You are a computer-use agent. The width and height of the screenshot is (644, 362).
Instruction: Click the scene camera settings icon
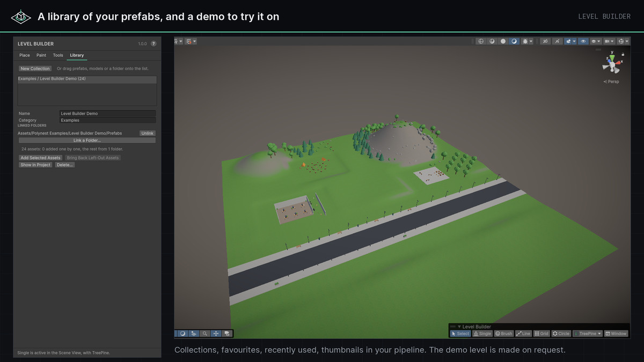(607, 41)
